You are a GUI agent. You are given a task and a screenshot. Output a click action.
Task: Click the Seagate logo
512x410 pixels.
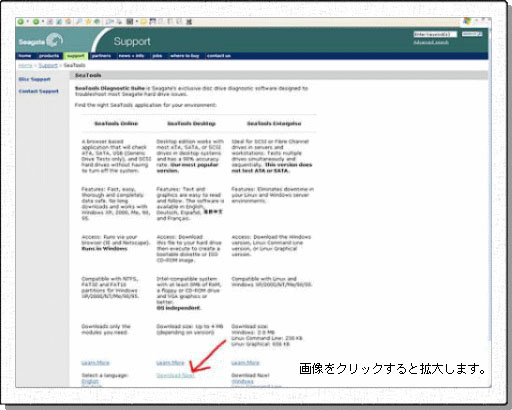40,41
